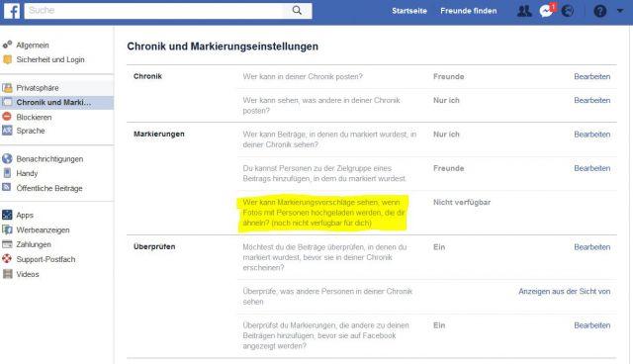The height and width of the screenshot is (364, 633).
Task: Open the friend requests icon
Action: point(524,11)
